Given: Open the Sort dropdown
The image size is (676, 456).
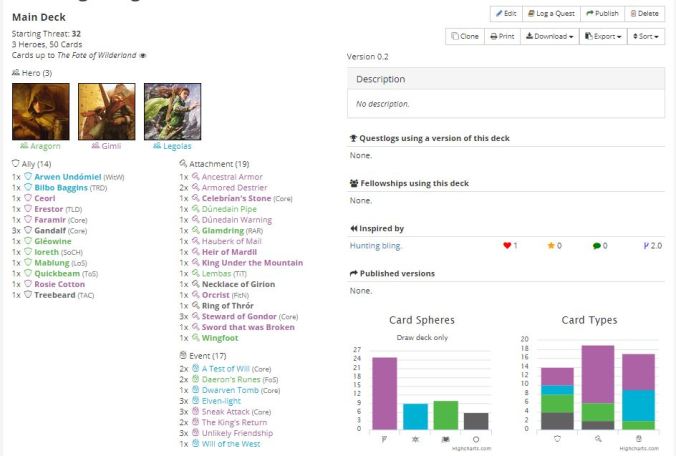Looking at the screenshot, I should (x=647, y=36).
